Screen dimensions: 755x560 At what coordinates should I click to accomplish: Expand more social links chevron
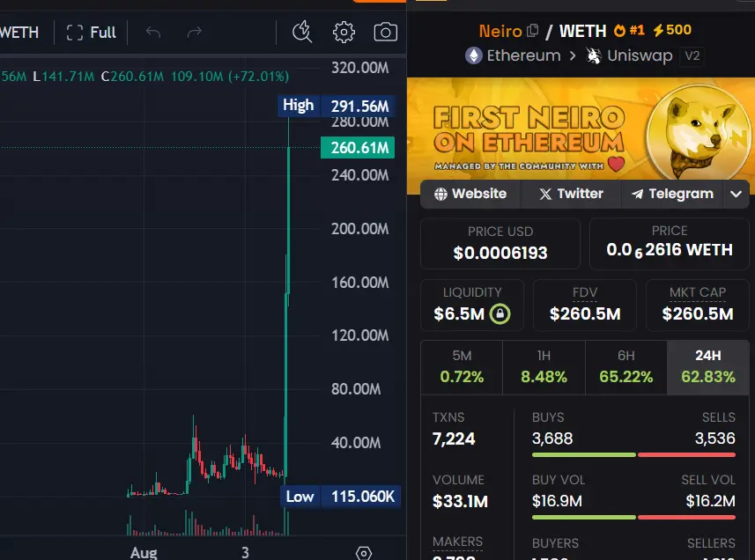(x=736, y=194)
